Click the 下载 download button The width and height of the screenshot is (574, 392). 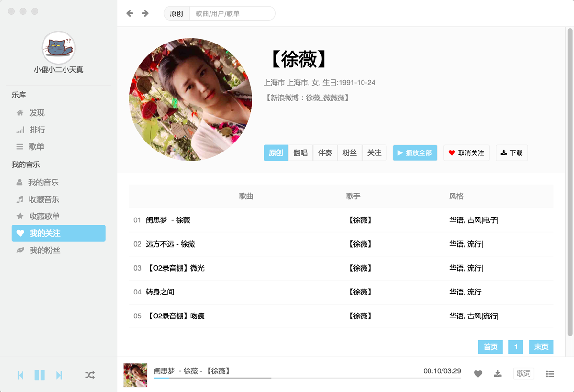click(x=511, y=153)
